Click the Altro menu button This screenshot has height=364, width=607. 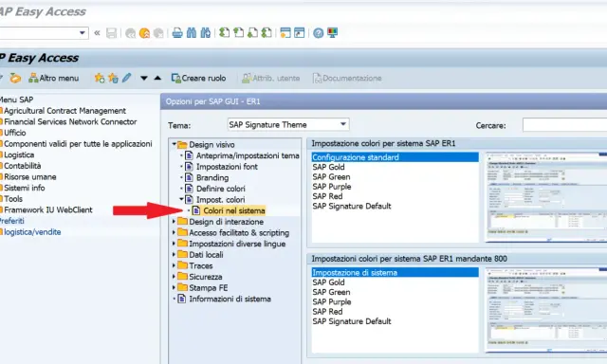[54, 78]
